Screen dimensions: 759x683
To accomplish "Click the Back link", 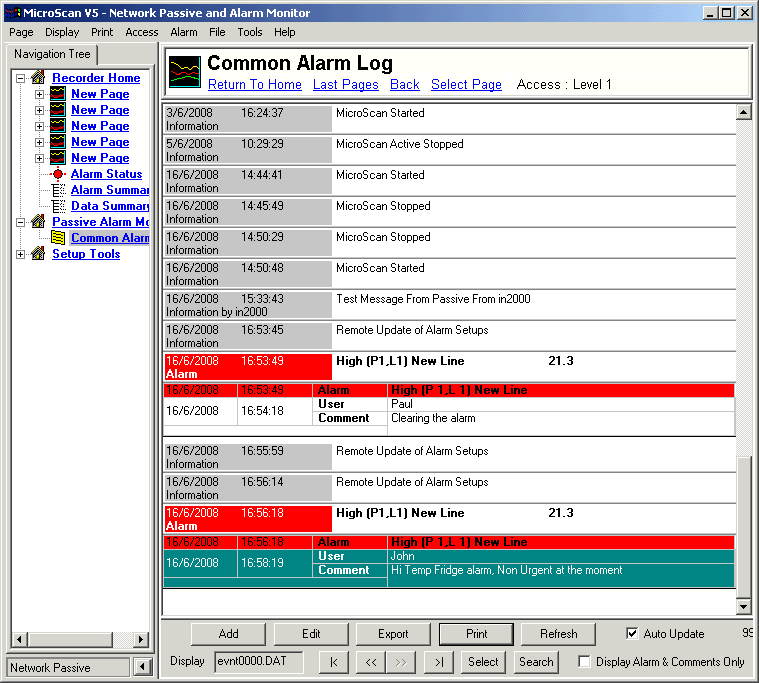I will click(x=405, y=84).
